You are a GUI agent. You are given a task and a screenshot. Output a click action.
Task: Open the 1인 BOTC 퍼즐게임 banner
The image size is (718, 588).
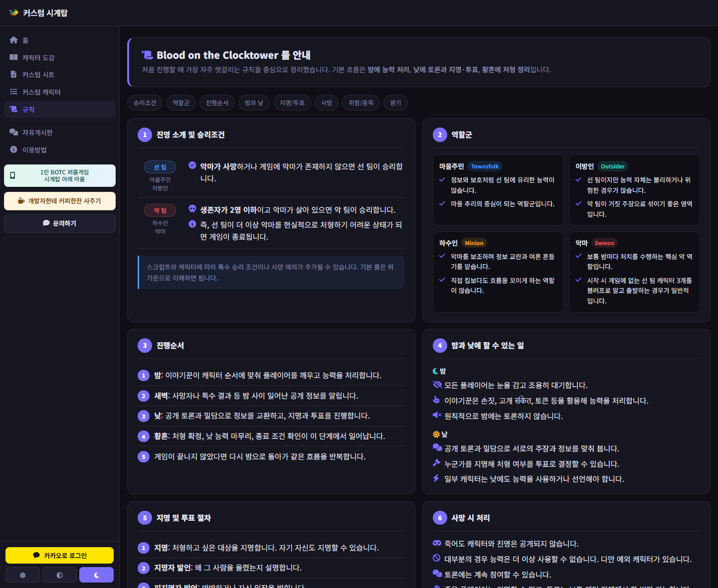(60, 175)
